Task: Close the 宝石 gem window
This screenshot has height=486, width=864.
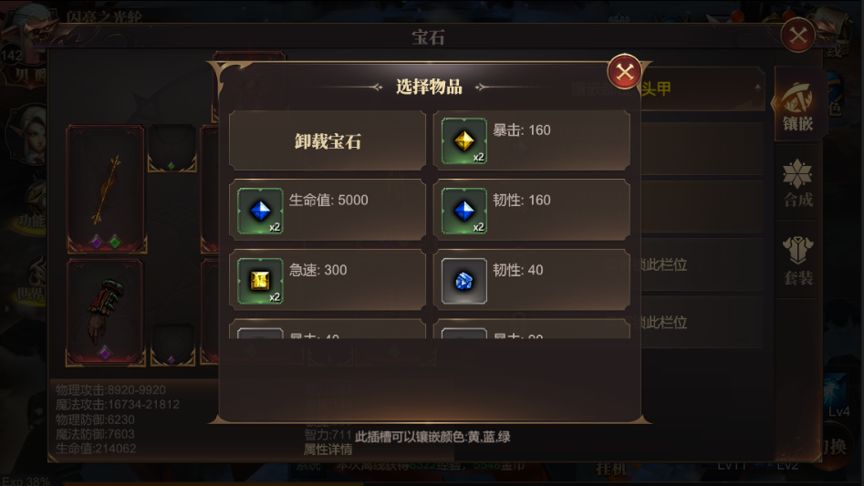Action: point(798,36)
